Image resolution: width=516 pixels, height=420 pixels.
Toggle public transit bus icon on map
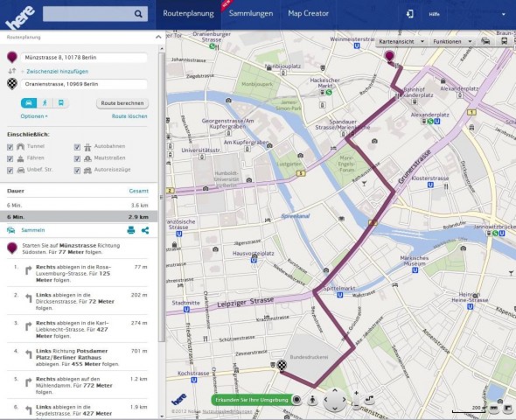click(x=504, y=41)
